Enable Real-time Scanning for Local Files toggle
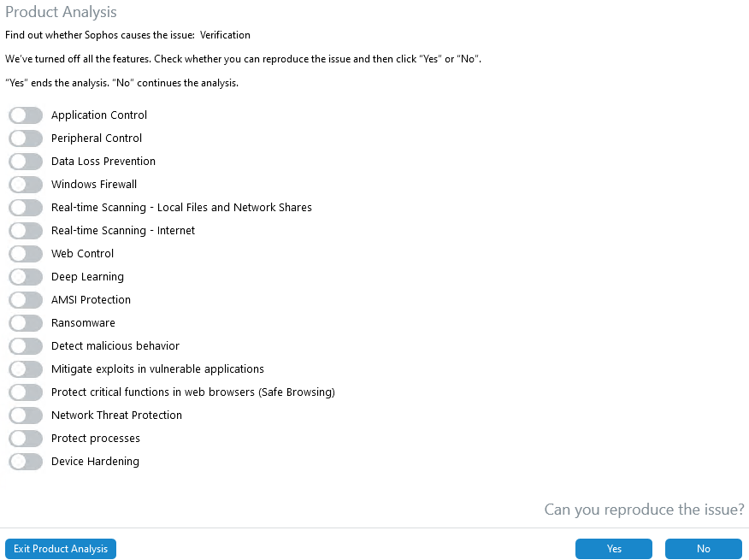Image resolution: width=749 pixels, height=560 pixels. point(26,208)
